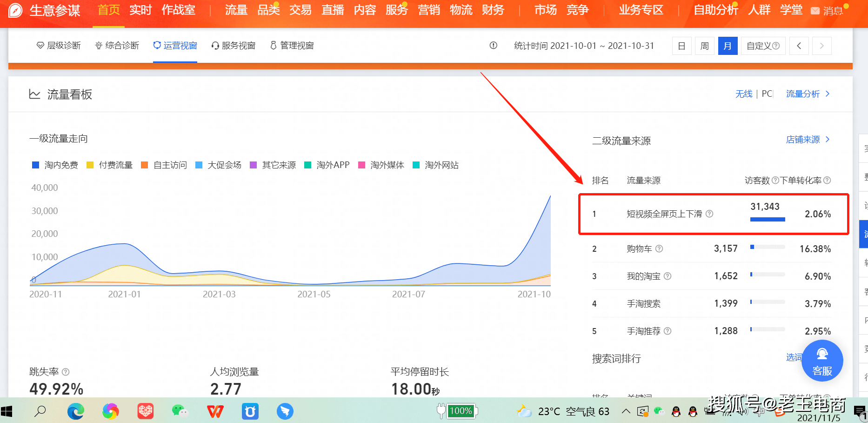Click the help icon beside 跳失率
This screenshot has height=423, width=868.
[66, 372]
